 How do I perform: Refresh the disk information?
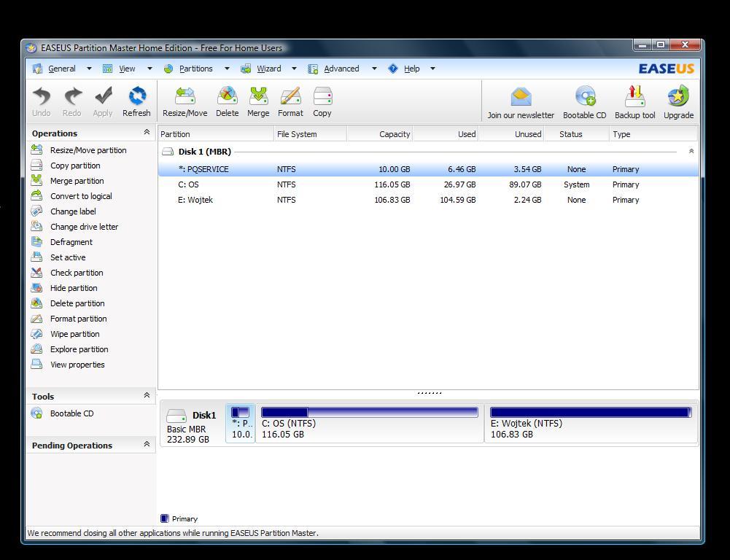coord(137,101)
